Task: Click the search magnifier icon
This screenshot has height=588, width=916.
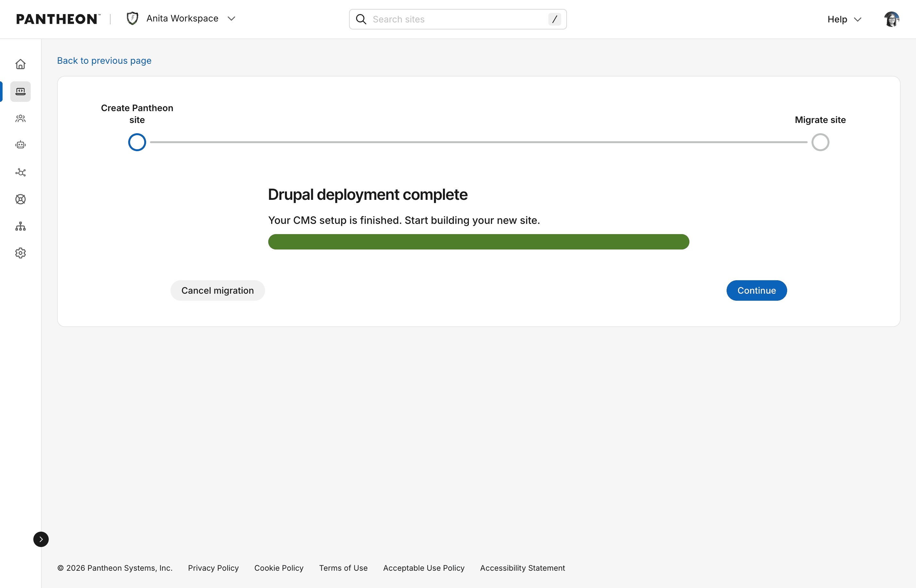Action: (x=361, y=19)
